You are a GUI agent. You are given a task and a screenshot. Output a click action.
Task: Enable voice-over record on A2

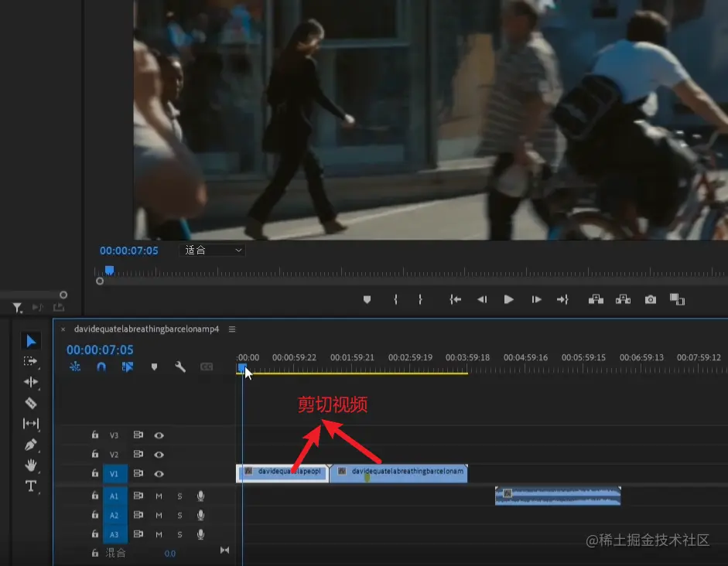click(x=200, y=515)
